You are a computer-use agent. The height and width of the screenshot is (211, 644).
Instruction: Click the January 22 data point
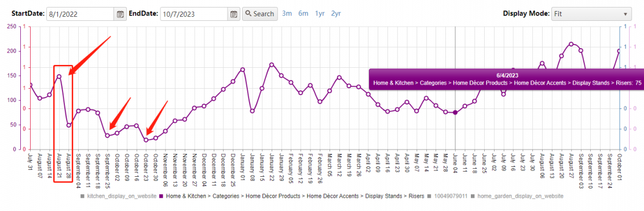(x=272, y=64)
